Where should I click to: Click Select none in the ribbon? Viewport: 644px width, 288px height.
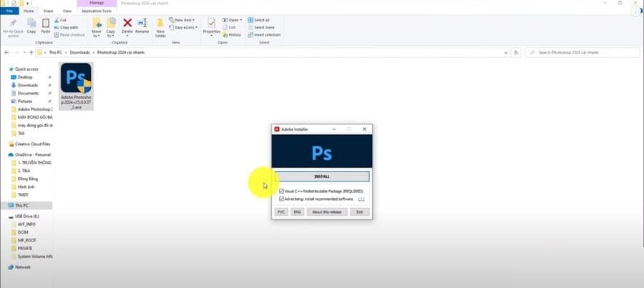pos(261,27)
